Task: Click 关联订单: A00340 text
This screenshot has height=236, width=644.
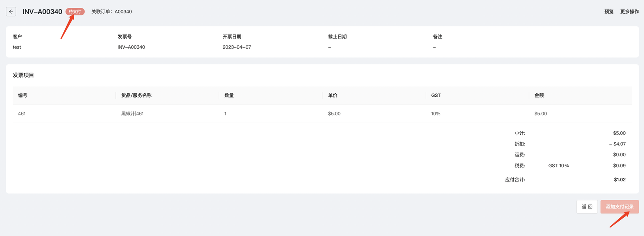Action: (x=112, y=11)
